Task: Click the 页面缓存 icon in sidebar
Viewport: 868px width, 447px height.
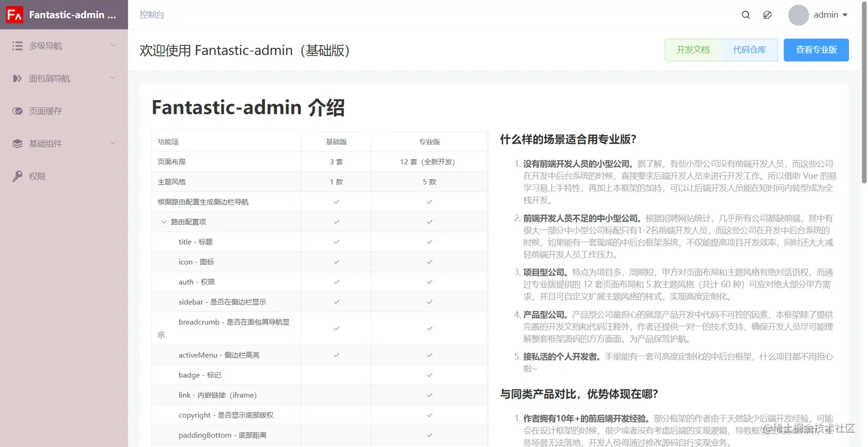Action: [17, 111]
